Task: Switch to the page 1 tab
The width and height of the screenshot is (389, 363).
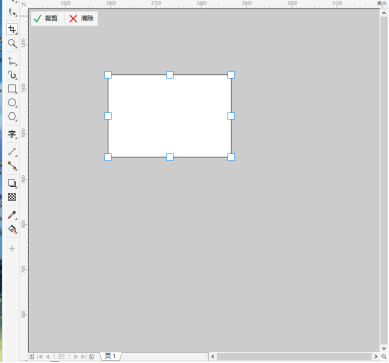Action: click(x=111, y=356)
